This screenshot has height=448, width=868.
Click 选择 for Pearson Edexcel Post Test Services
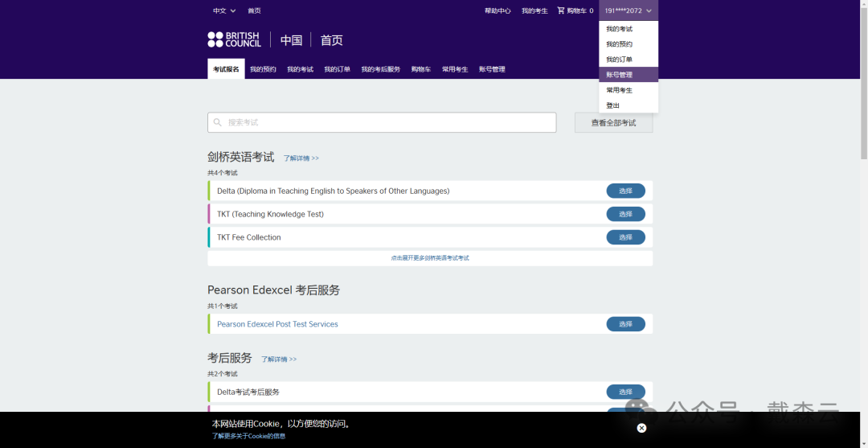625,324
